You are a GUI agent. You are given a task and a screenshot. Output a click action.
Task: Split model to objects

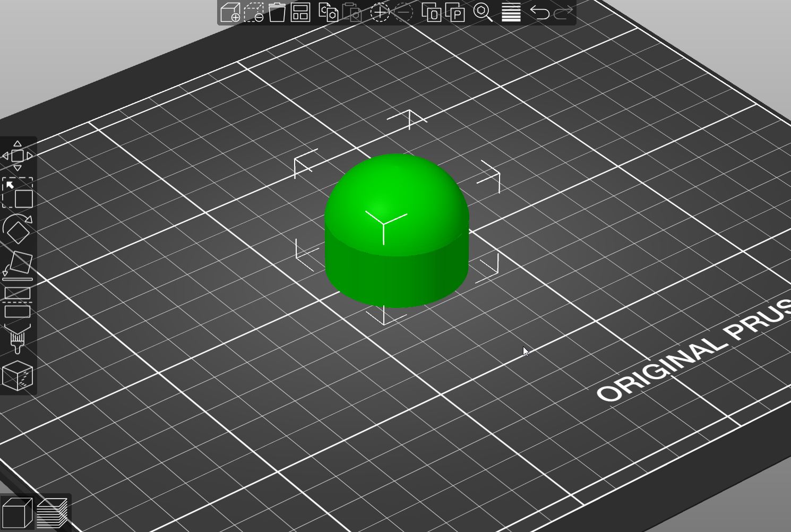pyautogui.click(x=432, y=12)
